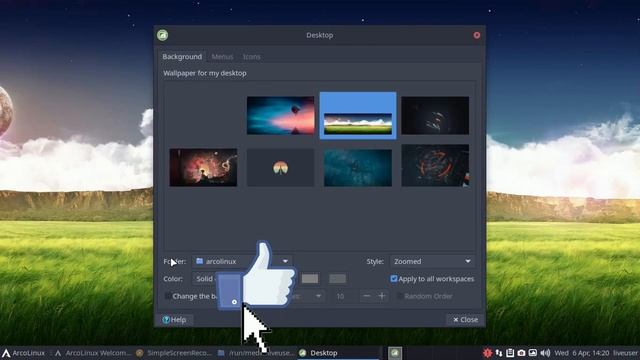Viewport: 640px width, 360px height.
Task: Expand the Style dropdown set to Zoomed
Action: [432, 261]
